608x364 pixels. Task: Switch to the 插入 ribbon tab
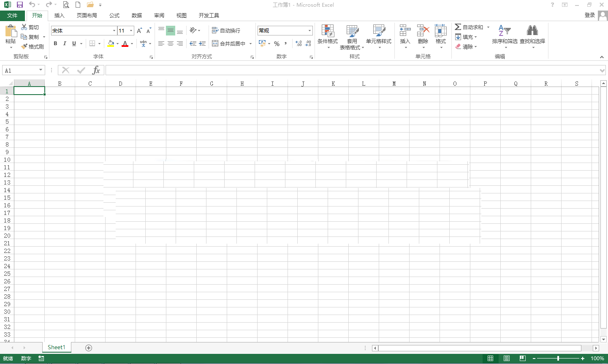[x=59, y=15]
